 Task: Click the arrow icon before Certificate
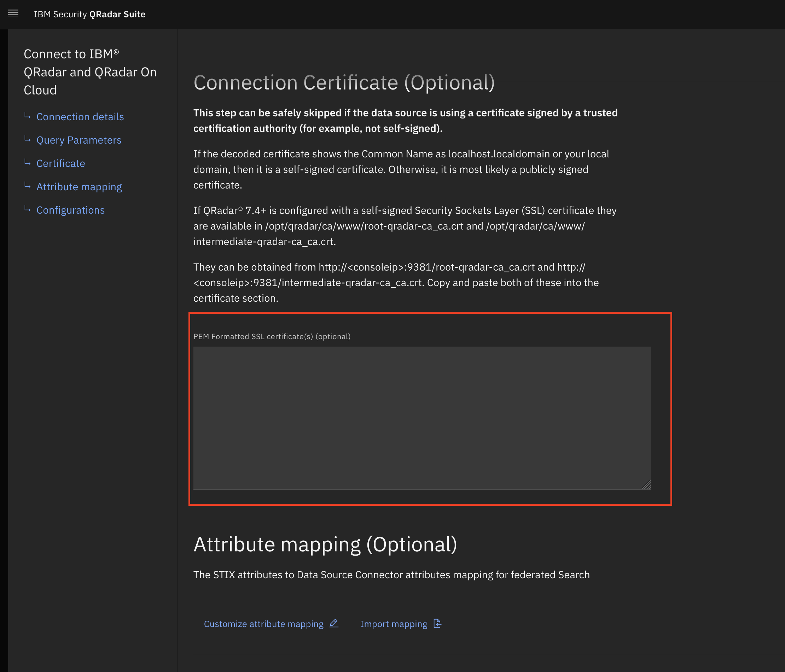pyautogui.click(x=27, y=162)
